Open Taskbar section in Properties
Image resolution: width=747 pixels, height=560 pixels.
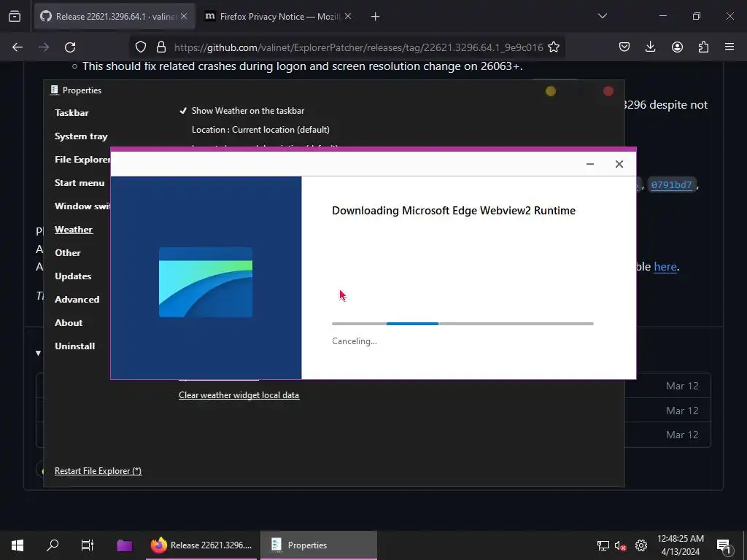click(x=71, y=113)
